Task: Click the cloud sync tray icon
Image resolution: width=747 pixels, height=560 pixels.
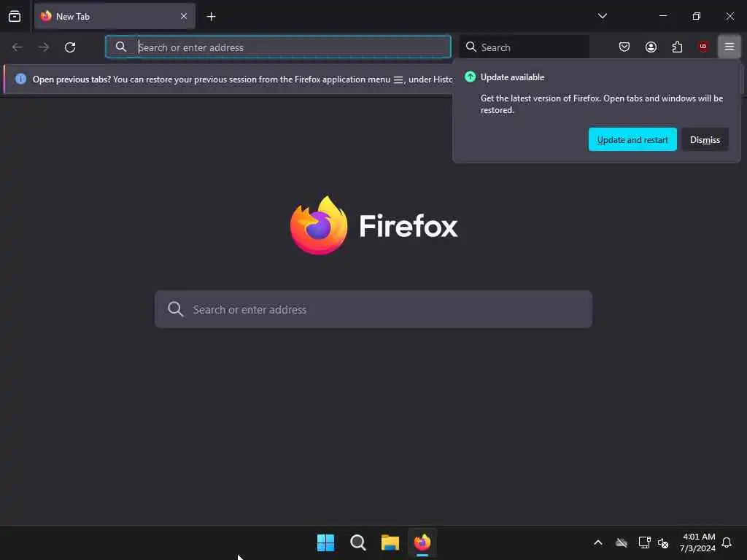Action: [622, 542]
